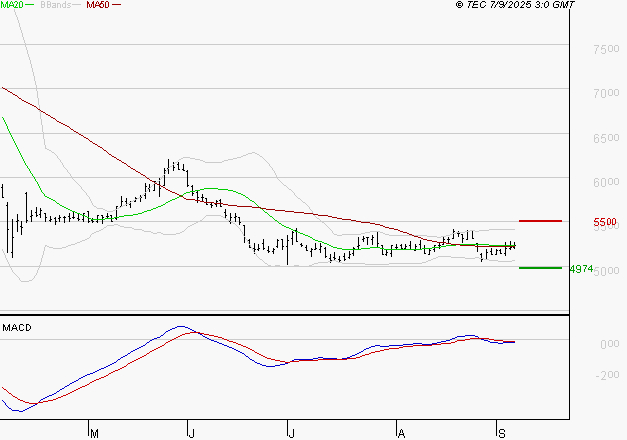Image resolution: width=627 pixels, height=440 pixels.
Task: Click the MA20 legend label
Action: pyautogui.click(x=12, y=5)
